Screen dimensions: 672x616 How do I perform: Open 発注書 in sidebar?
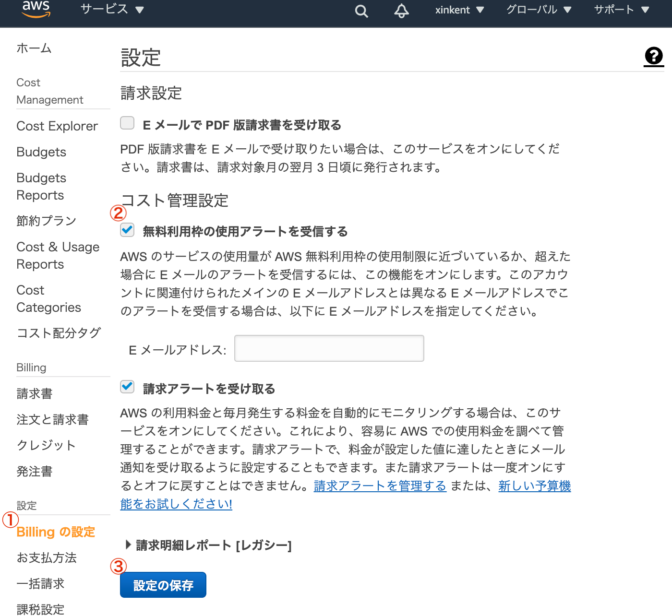[x=35, y=471]
